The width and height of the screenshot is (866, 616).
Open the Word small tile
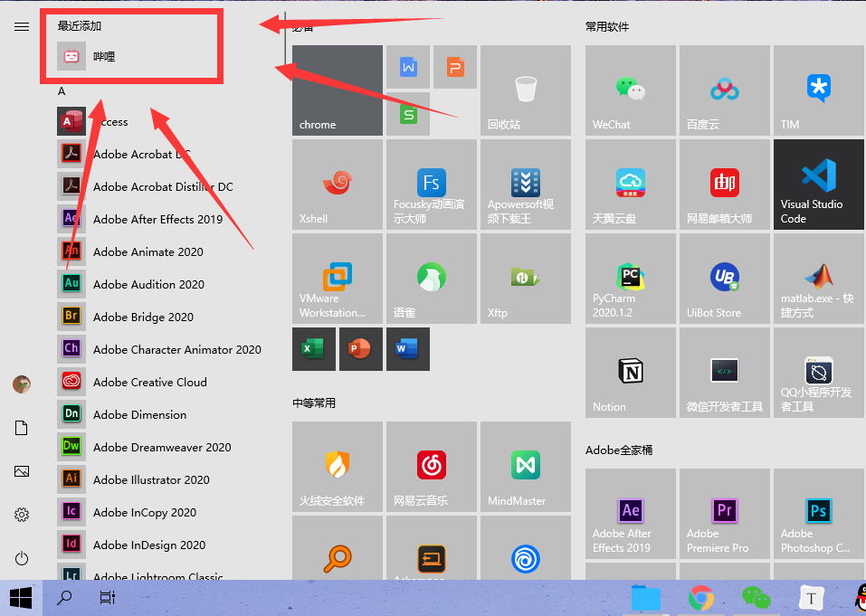[x=408, y=349]
